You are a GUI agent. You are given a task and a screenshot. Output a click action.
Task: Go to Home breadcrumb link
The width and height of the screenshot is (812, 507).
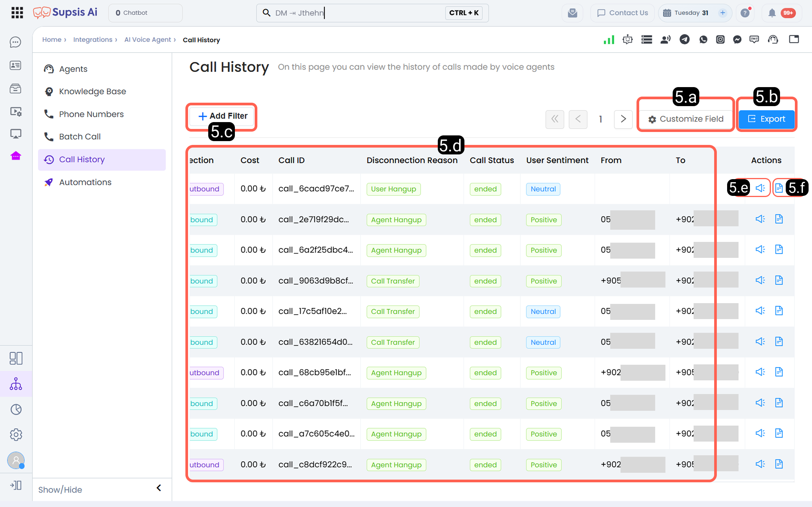point(51,40)
